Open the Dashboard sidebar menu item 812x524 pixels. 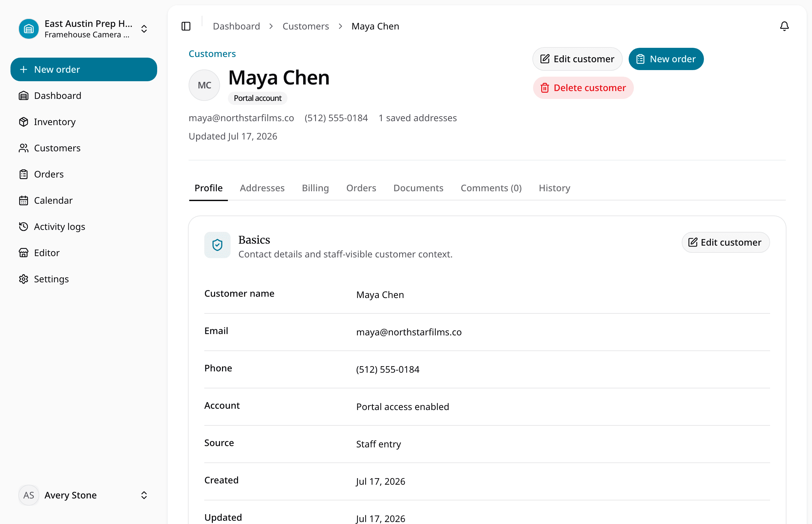[84, 96]
